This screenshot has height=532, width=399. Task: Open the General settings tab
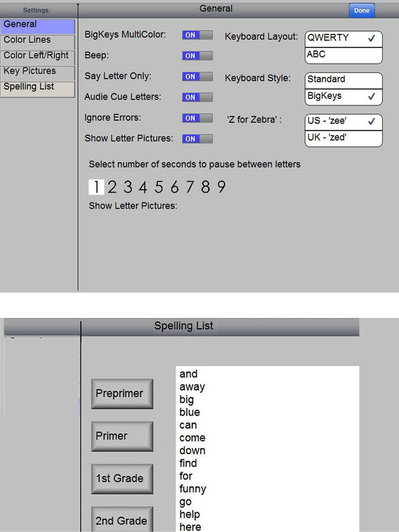click(38, 26)
